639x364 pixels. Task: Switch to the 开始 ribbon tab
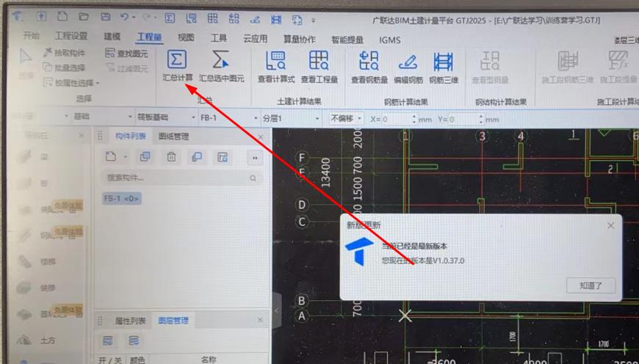pos(31,36)
